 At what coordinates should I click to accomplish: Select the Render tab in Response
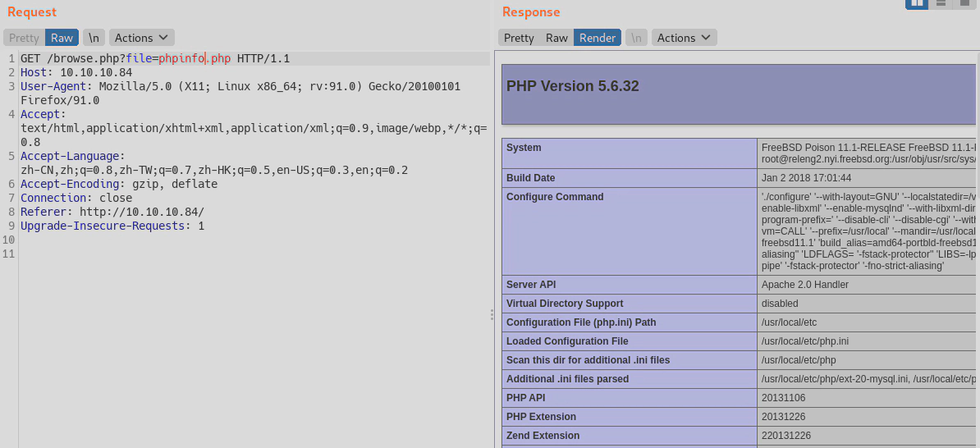(597, 38)
